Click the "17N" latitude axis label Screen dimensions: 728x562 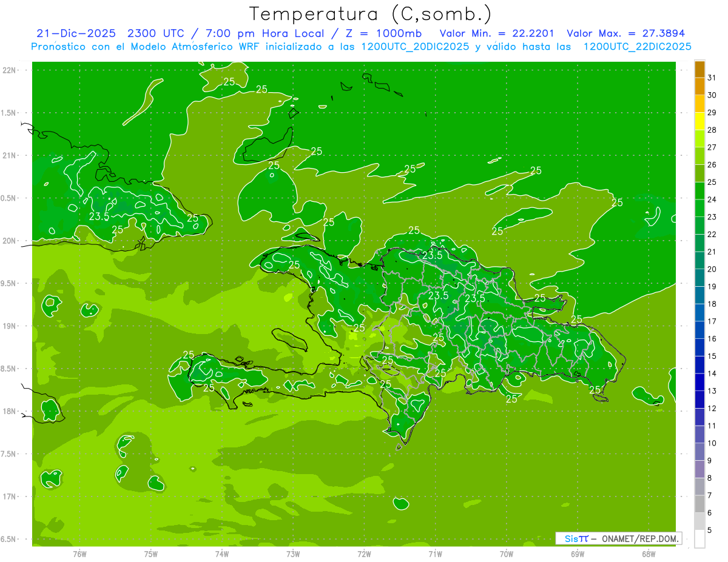(9, 497)
